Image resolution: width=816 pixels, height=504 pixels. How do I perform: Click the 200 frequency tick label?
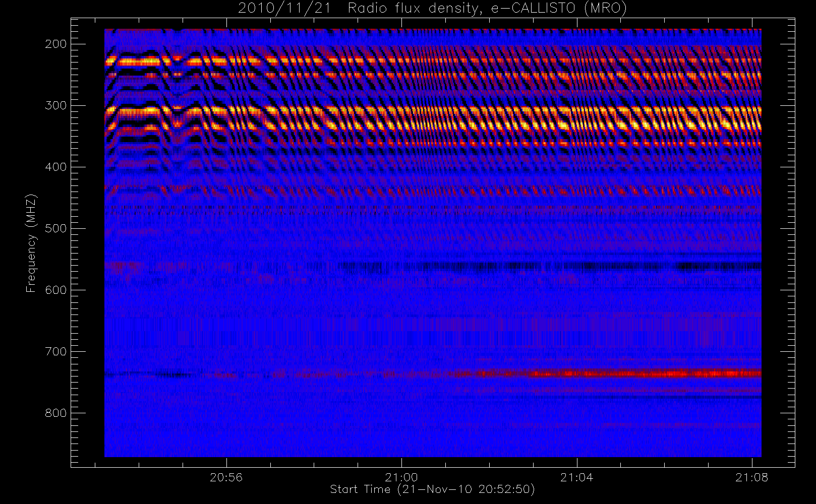click(55, 44)
